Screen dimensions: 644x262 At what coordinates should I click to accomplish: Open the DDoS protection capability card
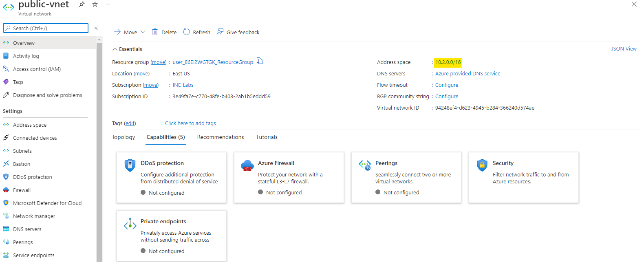coord(172,178)
